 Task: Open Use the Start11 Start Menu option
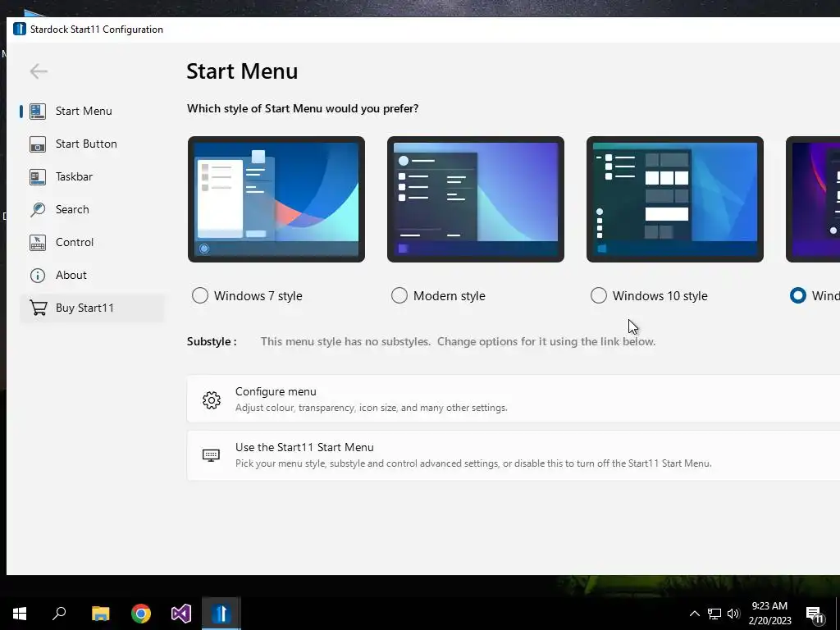(514, 455)
